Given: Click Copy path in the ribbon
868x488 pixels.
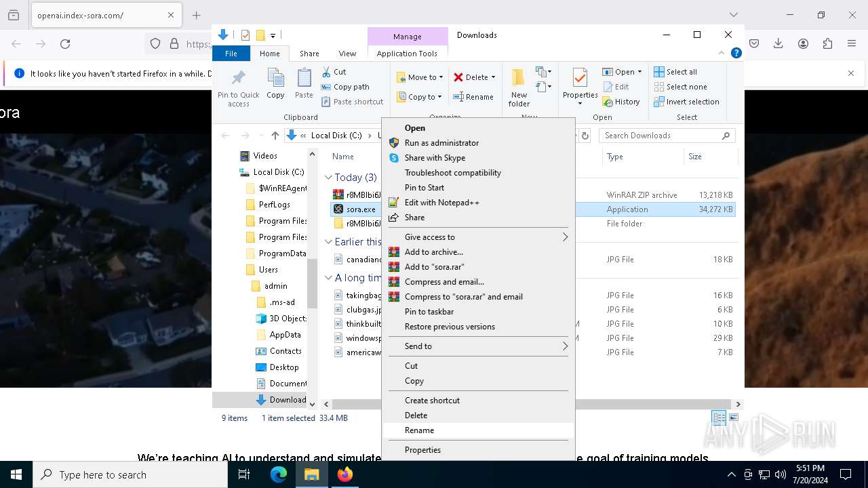Looking at the screenshot, I should (x=345, y=87).
